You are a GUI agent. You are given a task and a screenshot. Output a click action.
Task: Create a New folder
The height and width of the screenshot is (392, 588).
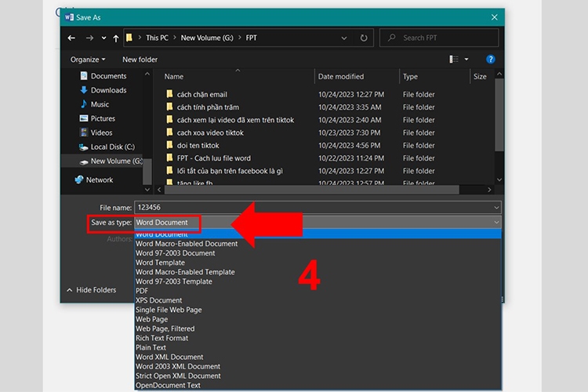tap(140, 60)
